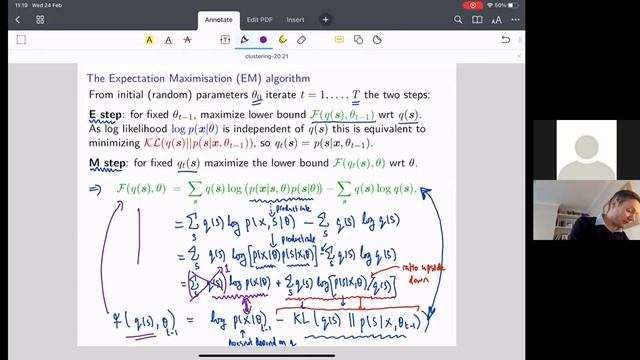Image resolution: width=640 pixels, height=360 pixels.
Task: Open the search magnifier
Action: click(x=458, y=20)
